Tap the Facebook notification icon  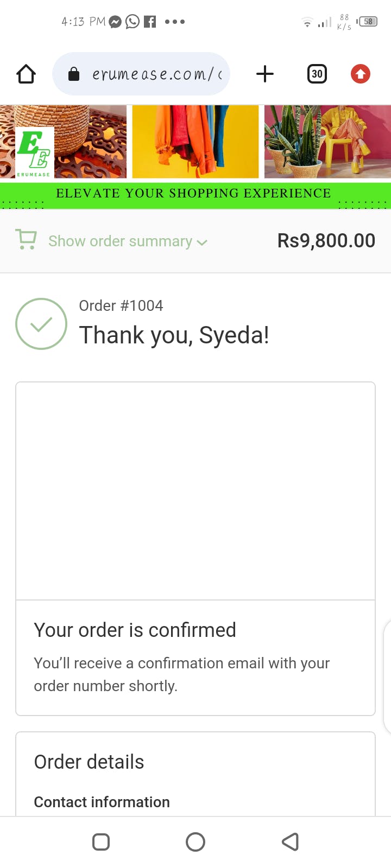tap(150, 22)
